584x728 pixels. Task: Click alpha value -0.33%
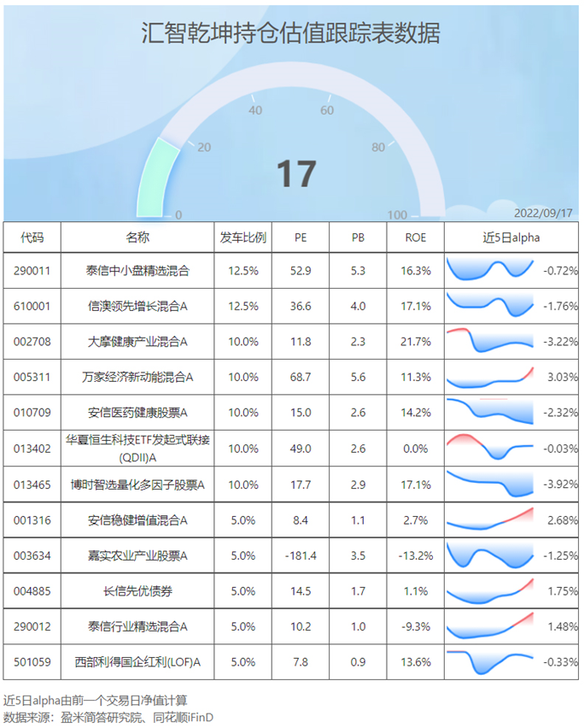point(560,662)
